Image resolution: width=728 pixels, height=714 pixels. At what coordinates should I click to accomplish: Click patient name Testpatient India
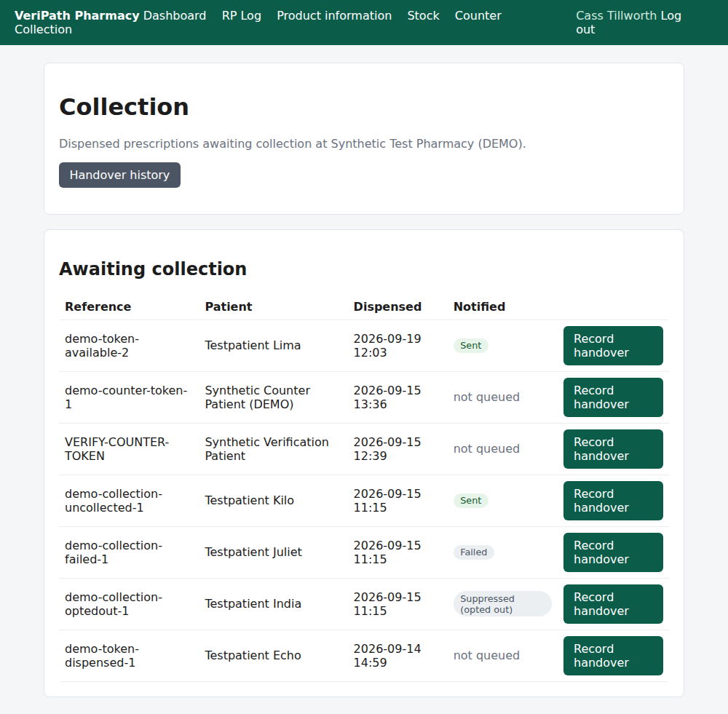(253, 603)
